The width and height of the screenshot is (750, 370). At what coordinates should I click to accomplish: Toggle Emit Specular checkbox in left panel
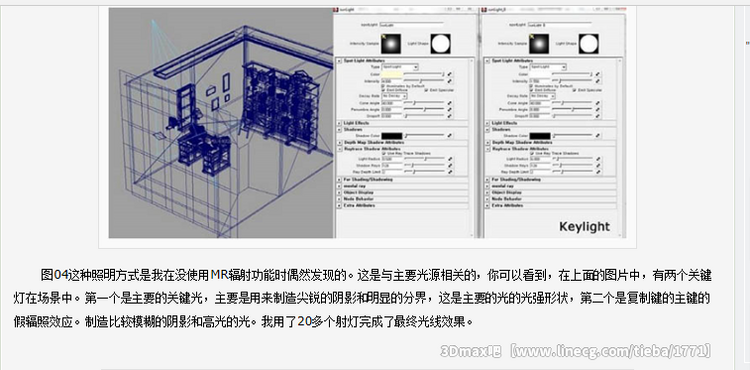tap(426, 90)
